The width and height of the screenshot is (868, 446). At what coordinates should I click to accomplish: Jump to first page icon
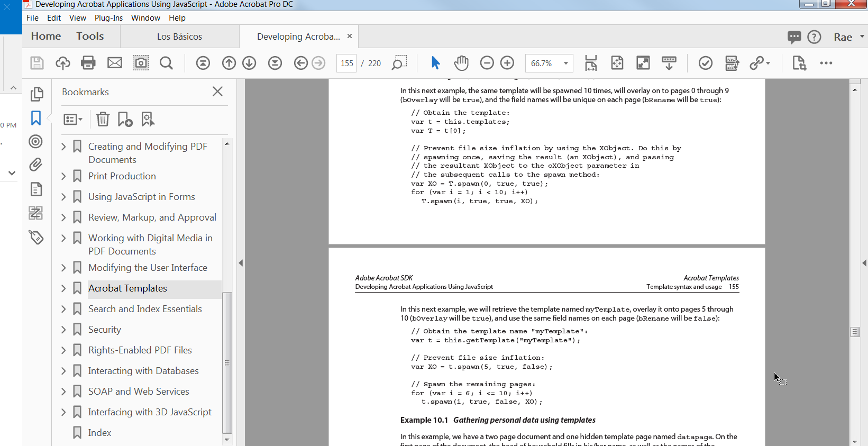tap(203, 63)
